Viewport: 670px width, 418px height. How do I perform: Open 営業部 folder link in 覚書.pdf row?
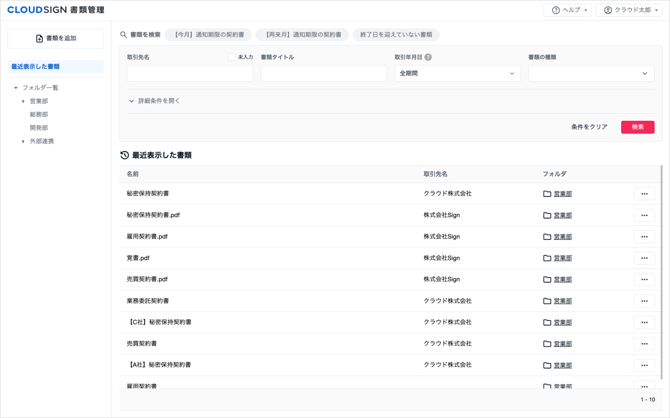(x=563, y=258)
